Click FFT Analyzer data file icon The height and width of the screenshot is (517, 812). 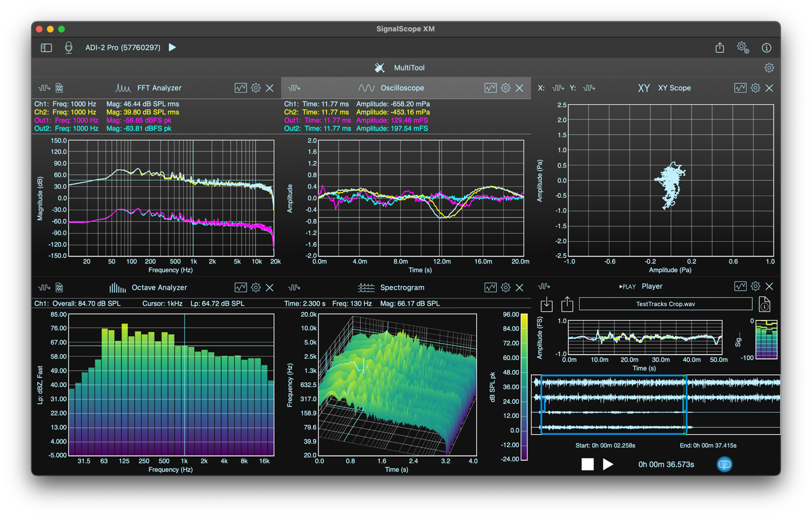[x=60, y=88]
